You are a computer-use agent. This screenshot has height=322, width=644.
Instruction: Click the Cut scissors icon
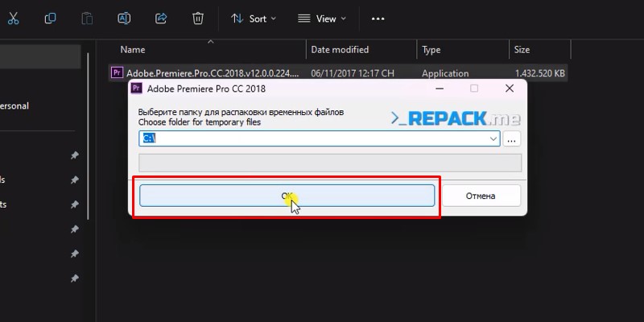pos(14,18)
